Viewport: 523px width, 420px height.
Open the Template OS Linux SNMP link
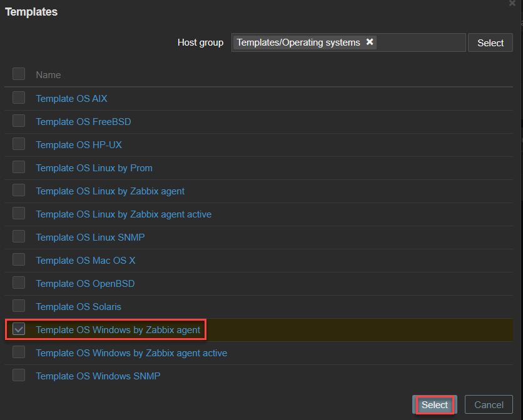click(x=90, y=237)
